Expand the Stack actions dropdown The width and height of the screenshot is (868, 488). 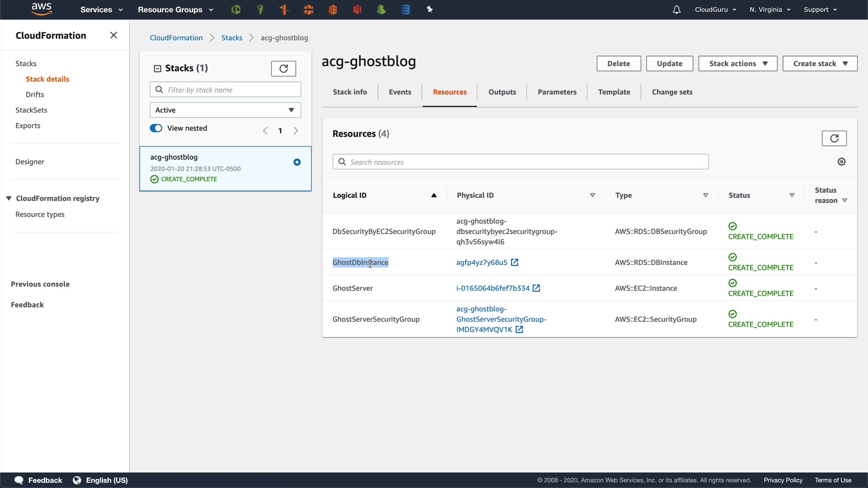(737, 64)
